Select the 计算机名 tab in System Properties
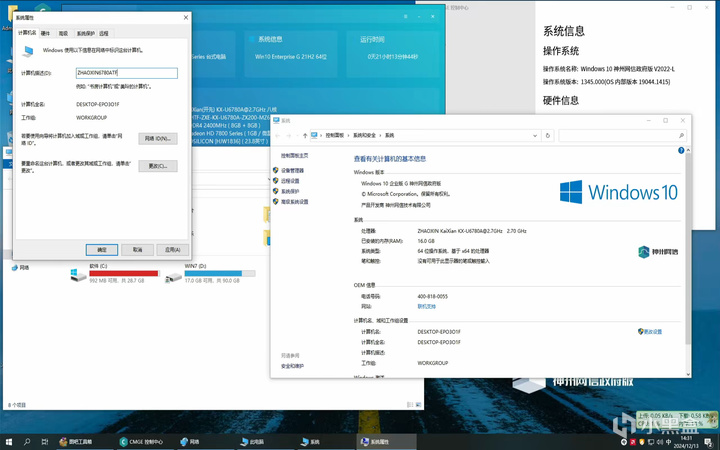 (x=27, y=33)
